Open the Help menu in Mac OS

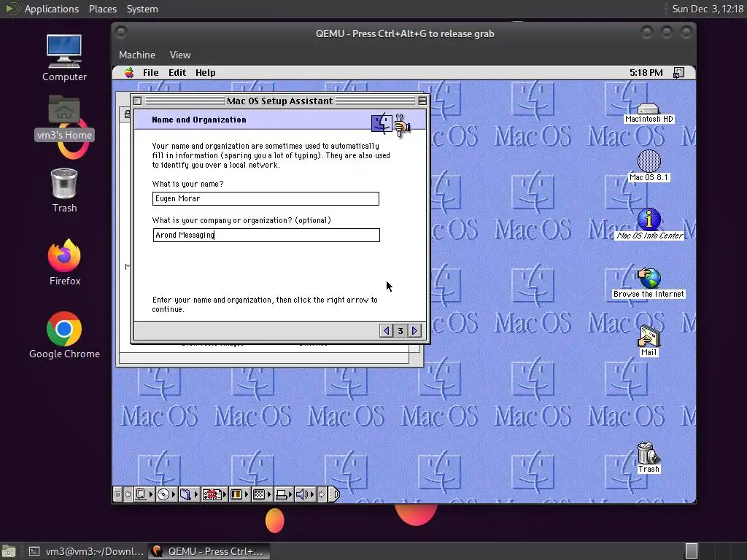(x=205, y=72)
